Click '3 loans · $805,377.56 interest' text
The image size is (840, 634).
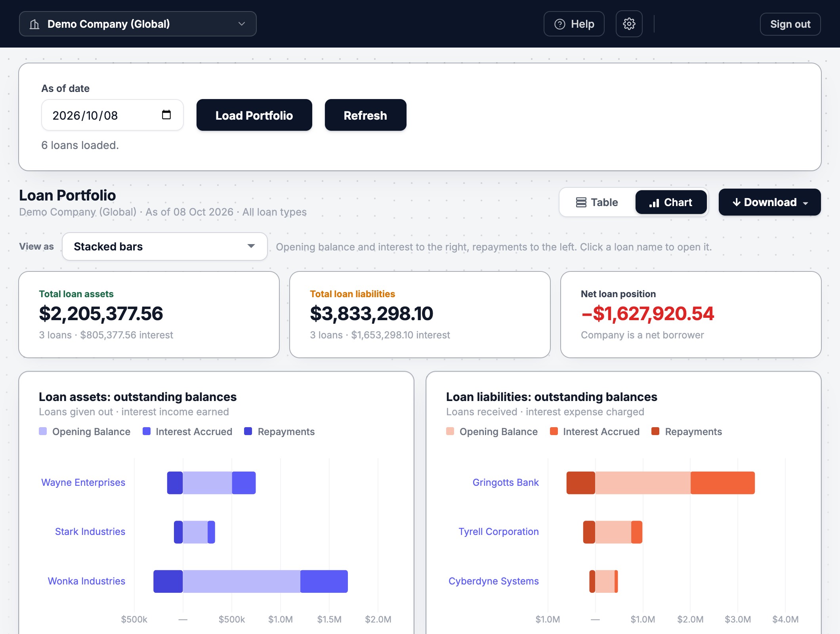click(106, 335)
